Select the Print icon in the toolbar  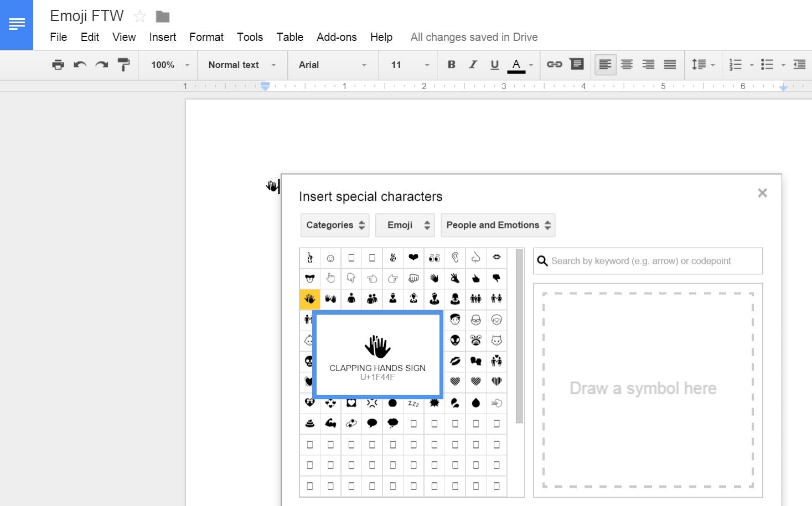pos(58,65)
